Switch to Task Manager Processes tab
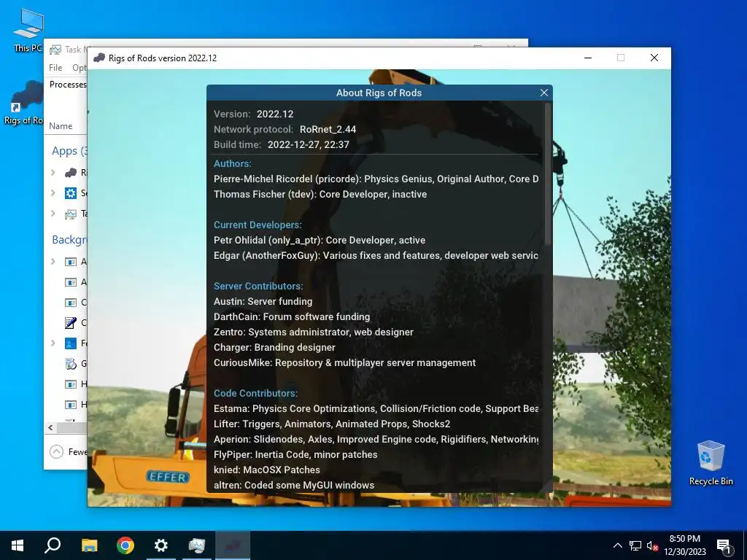Screen dimensions: 747x560 [68, 85]
